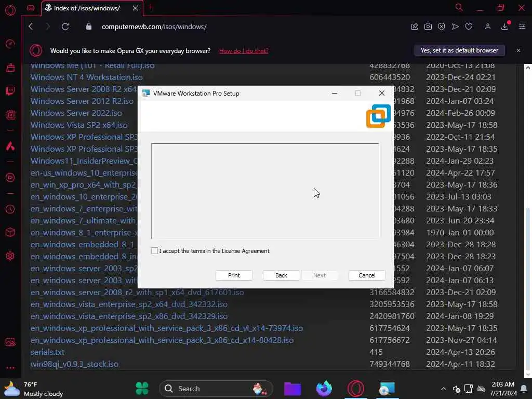532x399 pixels.
Task: Open the edit page pencil icon
Action: [x=414, y=26]
